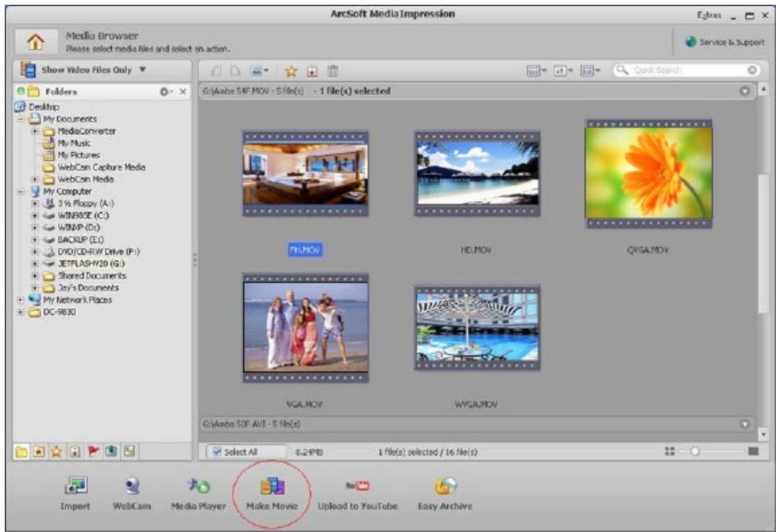776x532 pixels.
Task: Click the tag icon next to the star
Action: (x=312, y=71)
